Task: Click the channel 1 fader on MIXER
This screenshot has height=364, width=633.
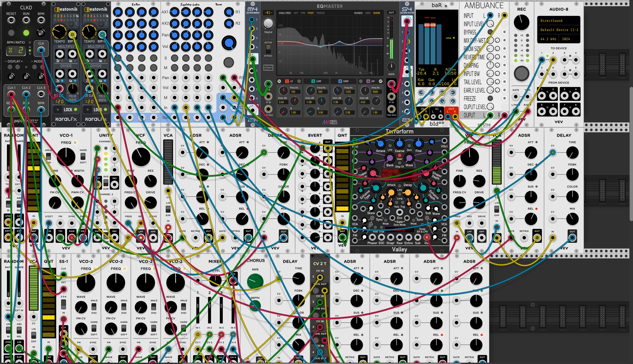Action: tap(198, 310)
